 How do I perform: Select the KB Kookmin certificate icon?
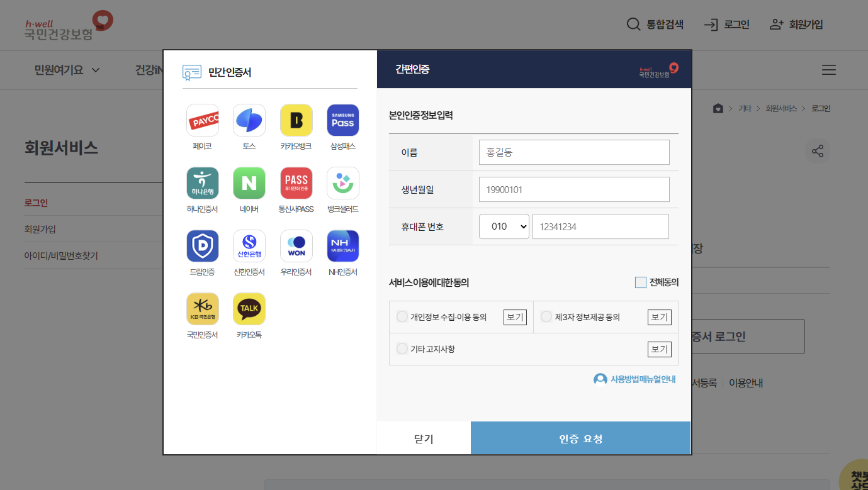click(x=203, y=309)
